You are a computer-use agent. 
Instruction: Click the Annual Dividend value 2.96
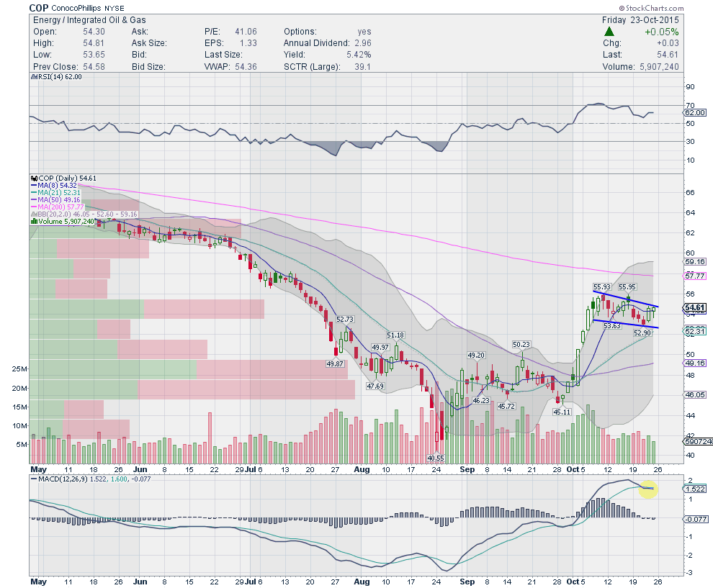click(363, 43)
